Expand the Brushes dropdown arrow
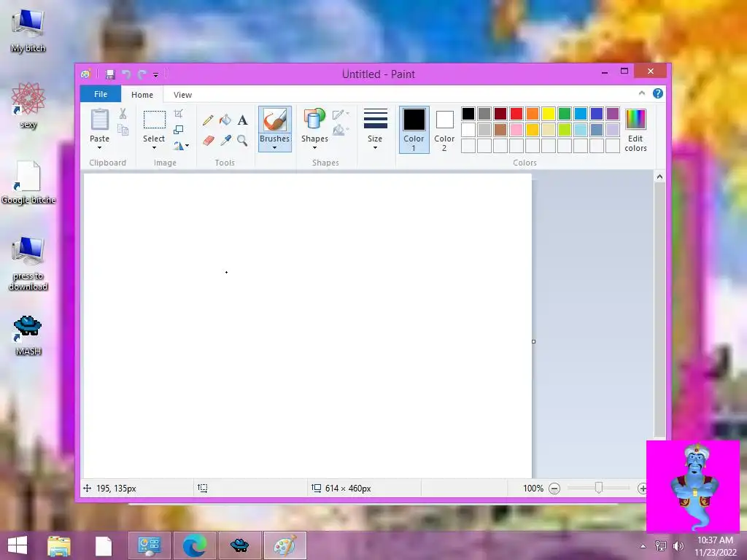 tap(275, 147)
